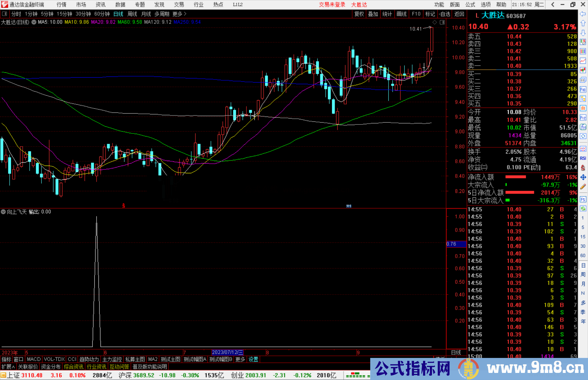Open the candlestick chart sidebar icon
The image size is (588, 380).
click(x=583, y=70)
